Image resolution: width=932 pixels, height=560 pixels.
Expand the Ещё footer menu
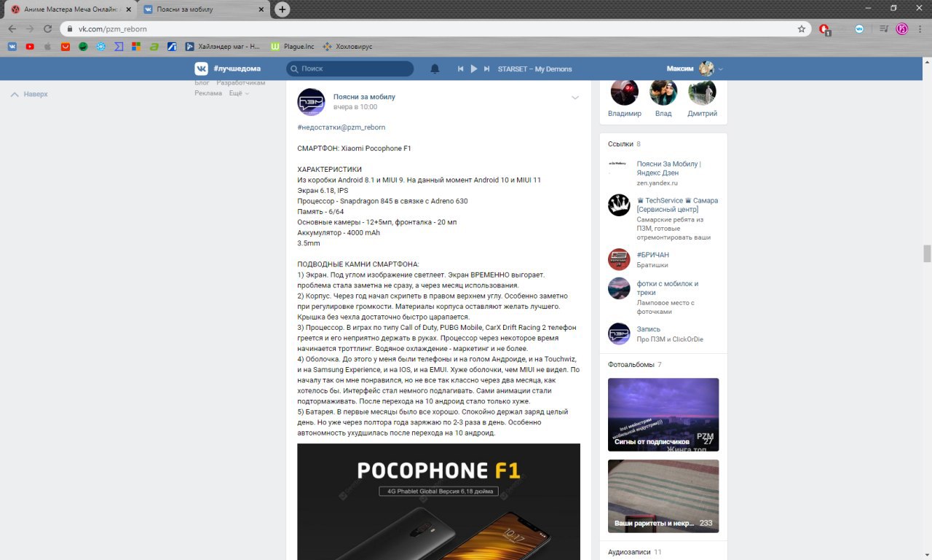click(x=239, y=93)
